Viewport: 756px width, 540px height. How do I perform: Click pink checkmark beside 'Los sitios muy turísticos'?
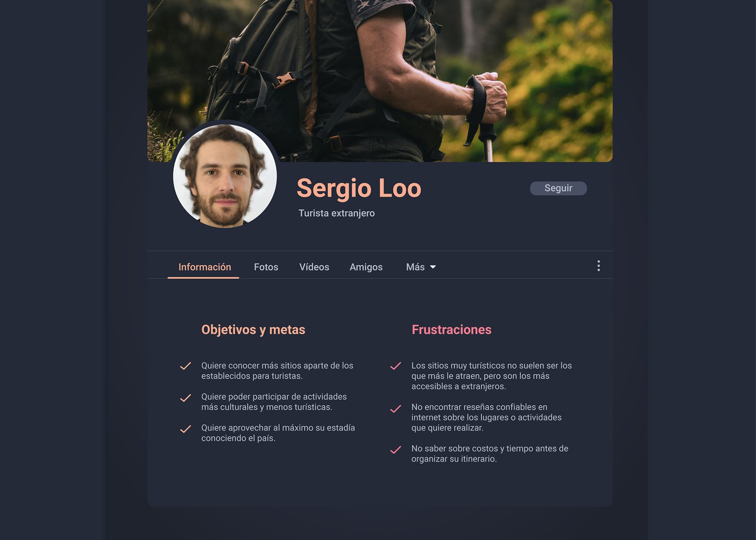(395, 366)
